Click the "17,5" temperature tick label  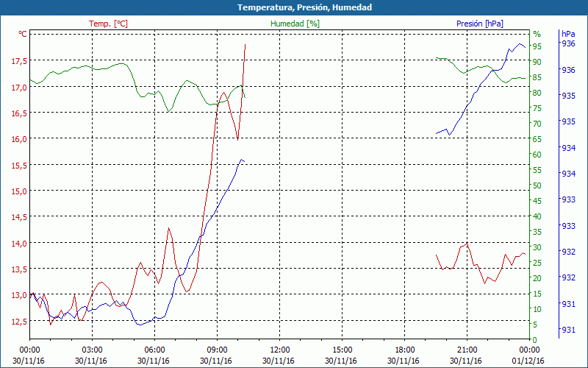[19, 62]
